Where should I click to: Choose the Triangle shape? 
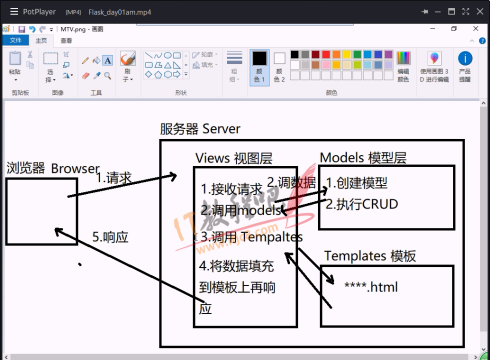[x=168, y=65]
